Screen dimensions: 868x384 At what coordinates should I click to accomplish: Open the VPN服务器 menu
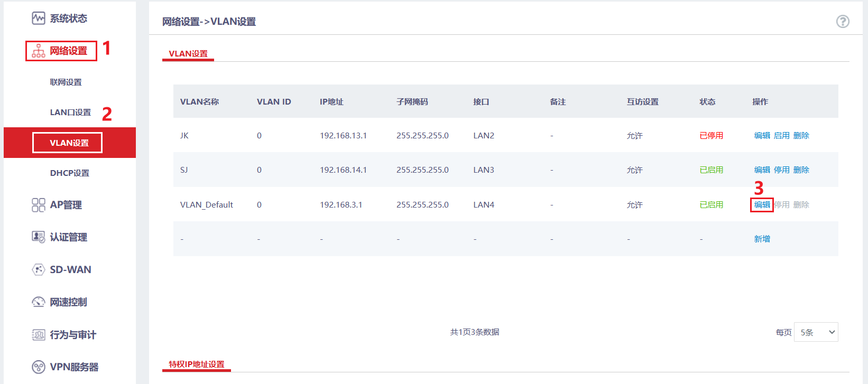(75, 367)
